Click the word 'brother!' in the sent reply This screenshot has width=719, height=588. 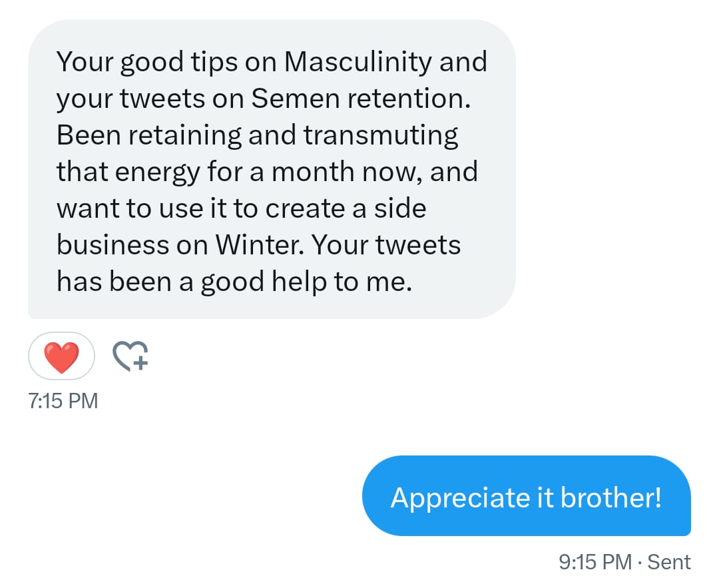point(610,497)
